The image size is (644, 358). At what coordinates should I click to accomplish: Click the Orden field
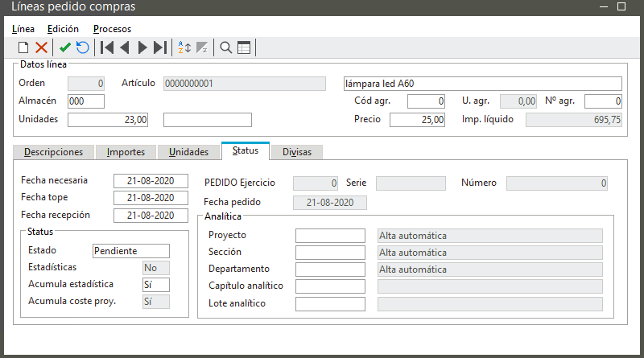pyautogui.click(x=86, y=84)
